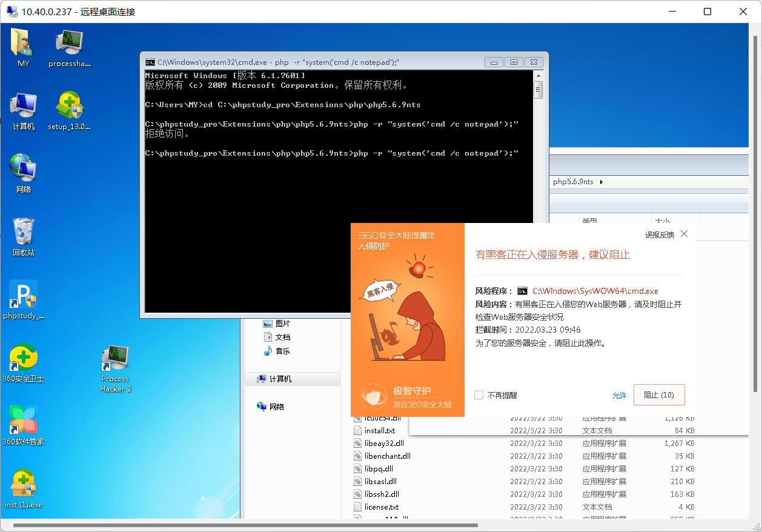Select the libsasl.dll file row
The width and height of the screenshot is (762, 532).
pos(525,481)
